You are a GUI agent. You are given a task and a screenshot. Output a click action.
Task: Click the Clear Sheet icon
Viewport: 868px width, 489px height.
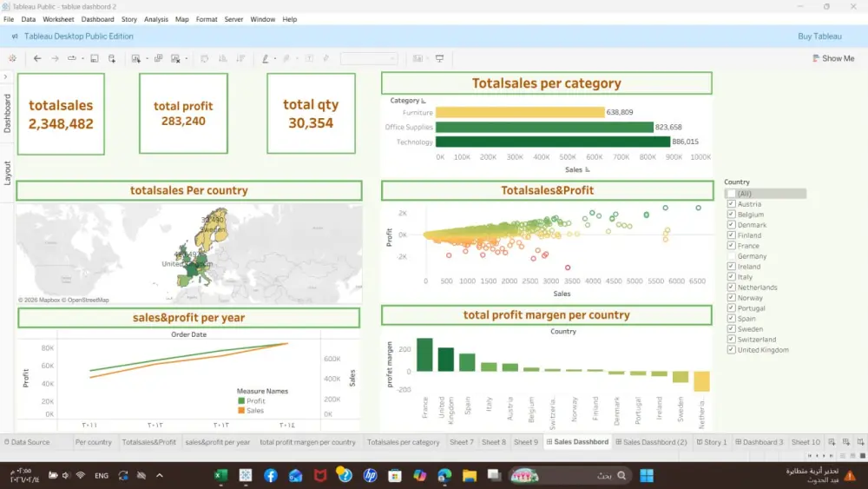pyautogui.click(x=176, y=58)
